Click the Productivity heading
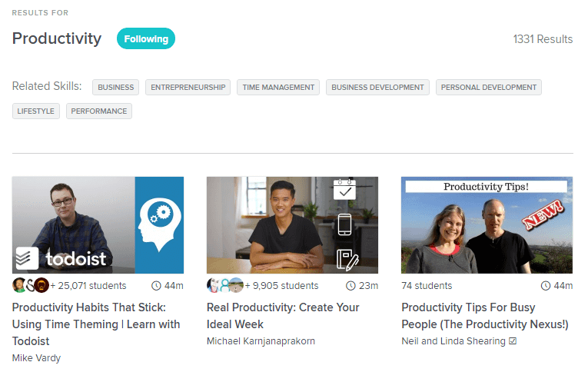This screenshot has height=372, width=588. click(x=57, y=38)
